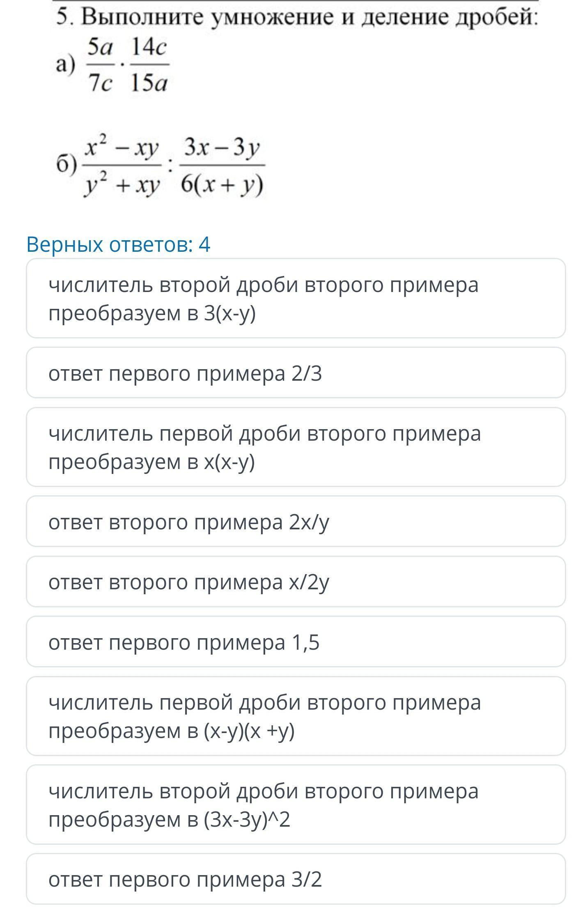This screenshot has width=585, height=924.
Task: Click heading 'Выполните умножение и деление дробей'
Action: (309, 17)
